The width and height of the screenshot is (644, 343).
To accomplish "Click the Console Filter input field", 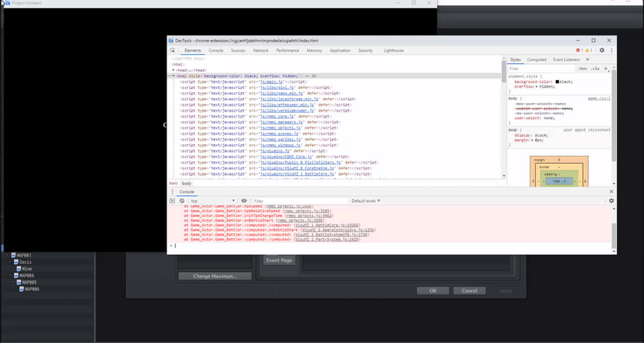I will tap(300, 201).
